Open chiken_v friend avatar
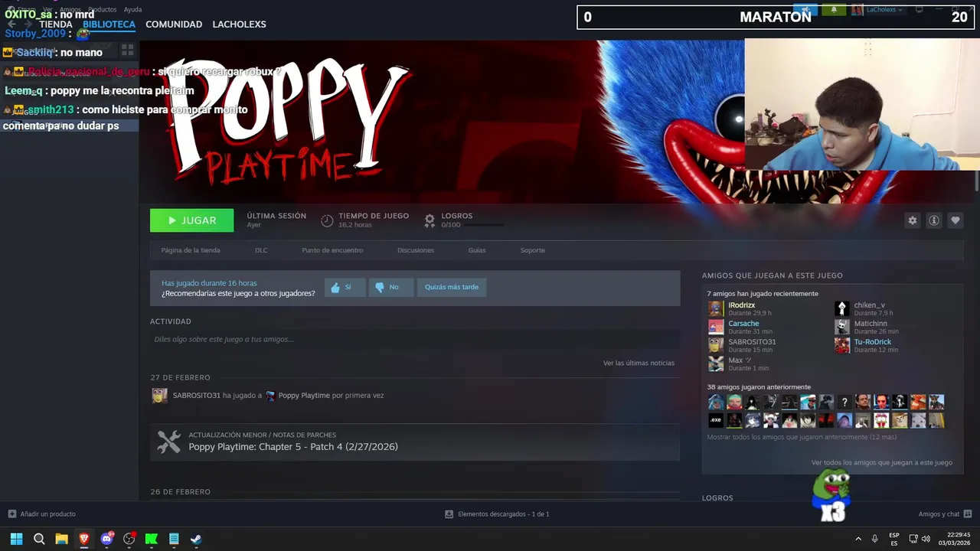 tap(842, 308)
